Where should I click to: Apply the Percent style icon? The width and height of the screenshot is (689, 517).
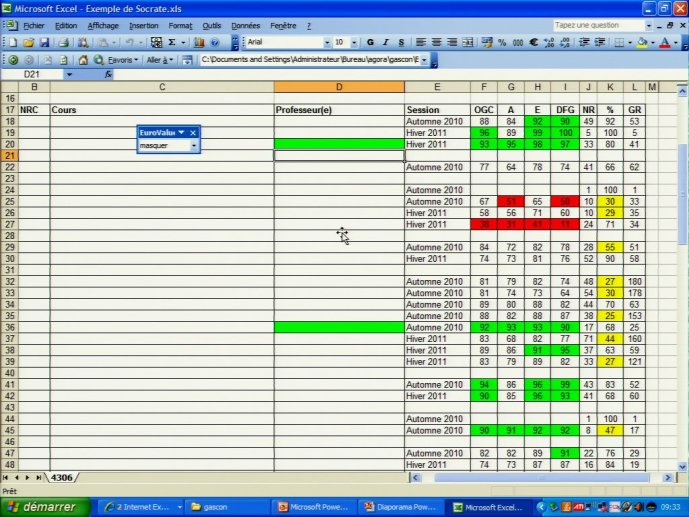coord(502,43)
